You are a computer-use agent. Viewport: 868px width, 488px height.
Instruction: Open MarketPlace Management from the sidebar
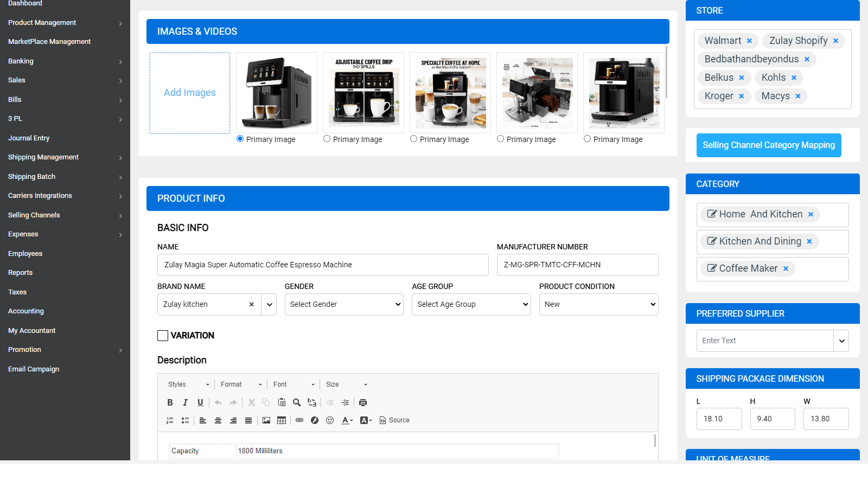49,41
